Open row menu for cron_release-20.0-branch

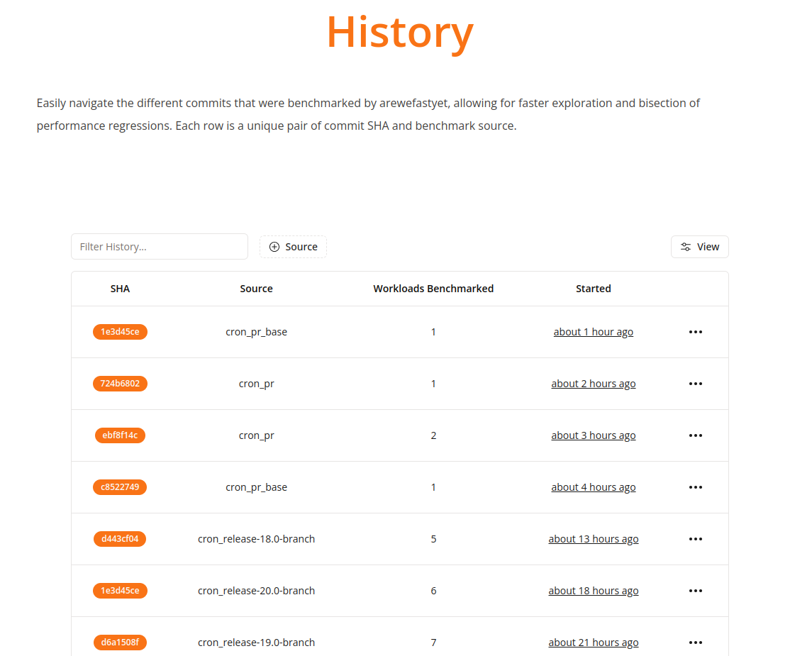(x=695, y=591)
